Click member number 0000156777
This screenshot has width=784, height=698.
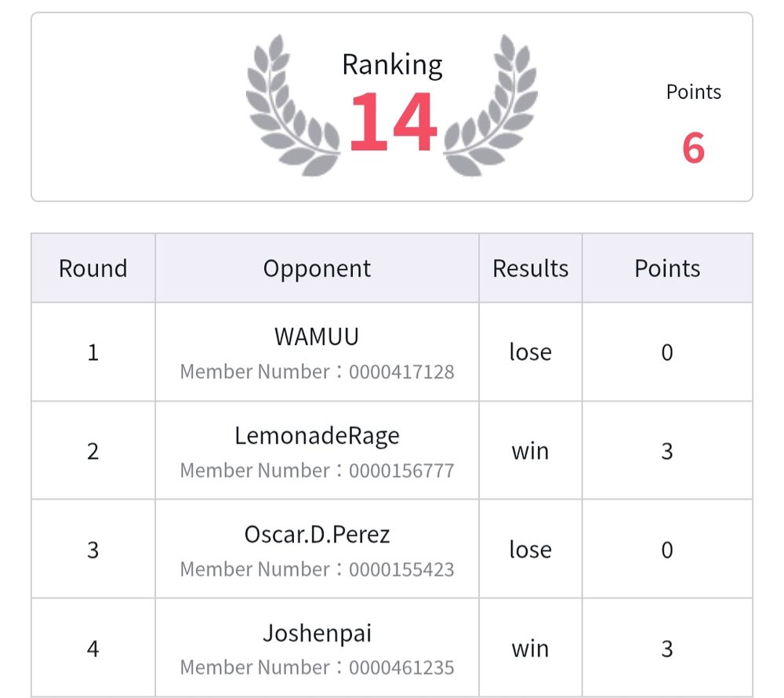pos(401,471)
